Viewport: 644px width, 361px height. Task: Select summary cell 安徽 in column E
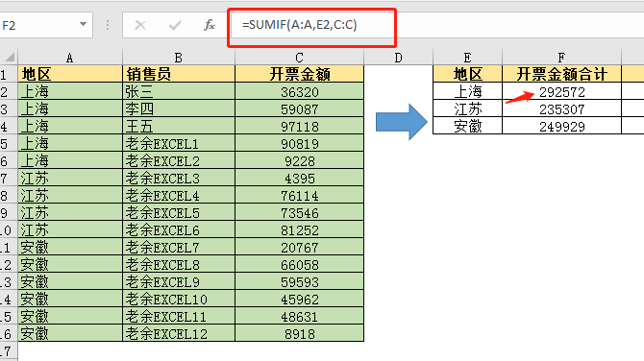click(467, 126)
